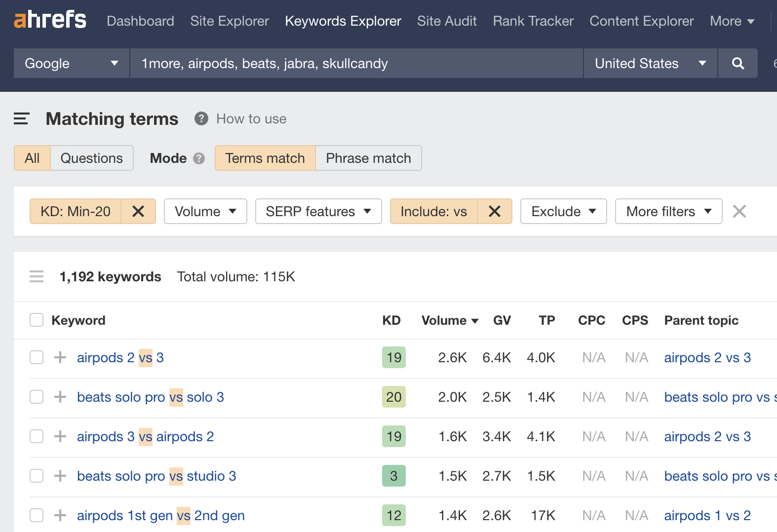Click the keywords search input field
The image size is (777, 532).
(x=356, y=63)
